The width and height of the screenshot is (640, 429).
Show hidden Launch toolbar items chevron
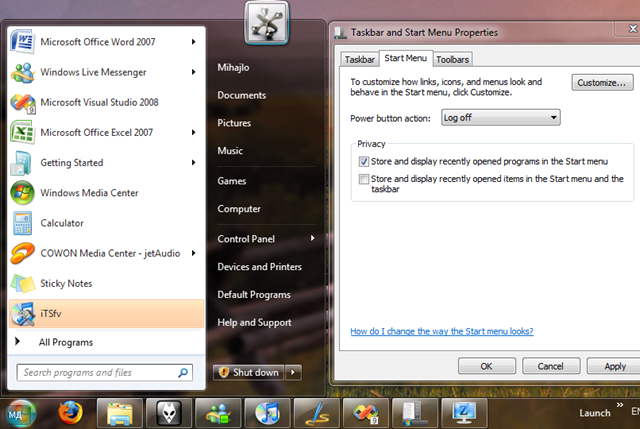[620, 405]
